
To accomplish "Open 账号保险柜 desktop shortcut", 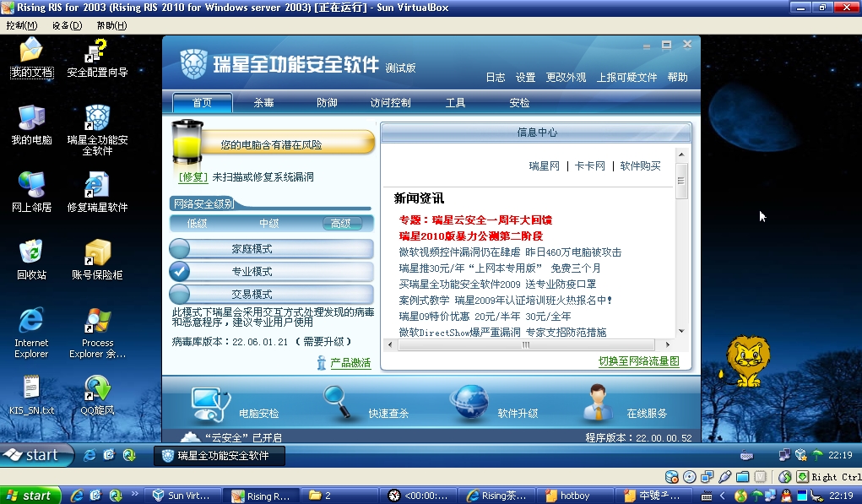I will tap(97, 259).
